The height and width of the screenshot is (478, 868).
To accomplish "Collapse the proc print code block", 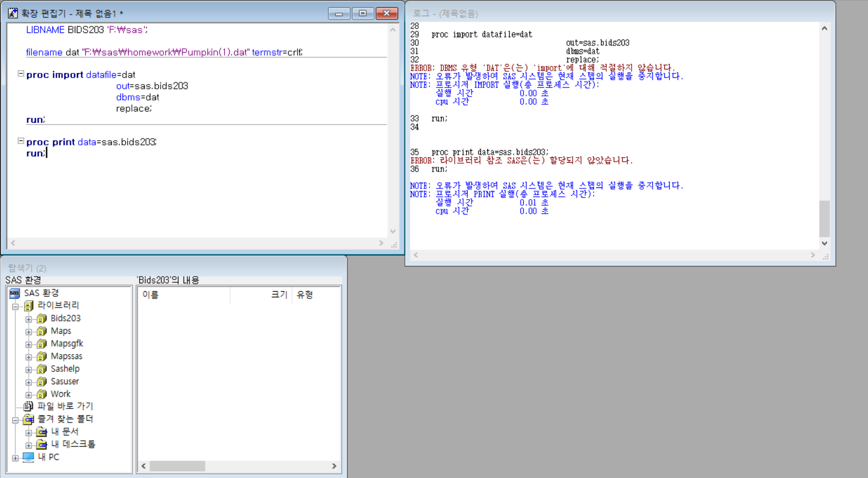I will pos(21,141).
